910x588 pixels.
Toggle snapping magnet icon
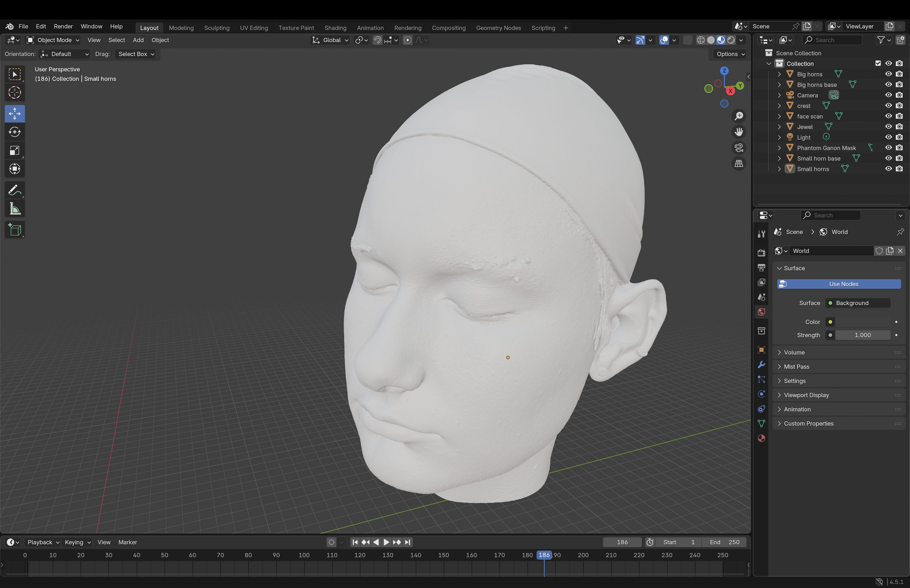377,40
